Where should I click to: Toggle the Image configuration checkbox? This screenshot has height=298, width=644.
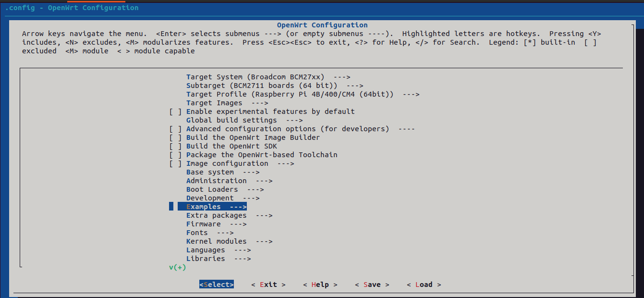click(x=175, y=163)
